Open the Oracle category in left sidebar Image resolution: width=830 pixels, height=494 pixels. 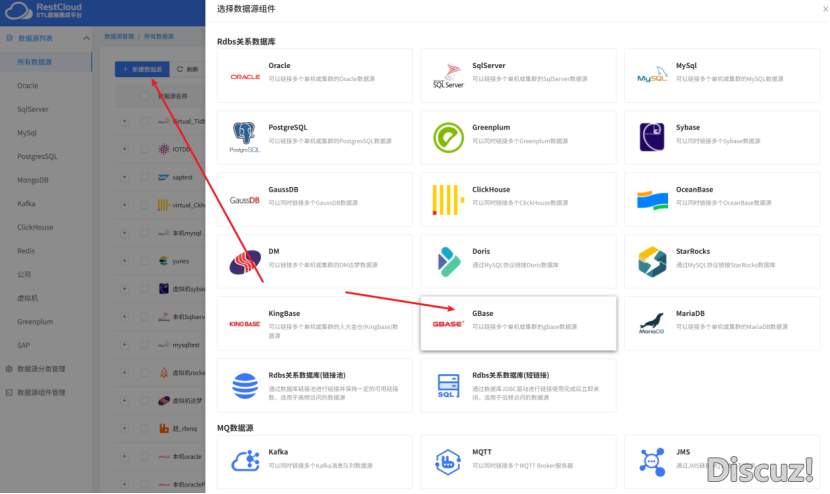(28, 85)
